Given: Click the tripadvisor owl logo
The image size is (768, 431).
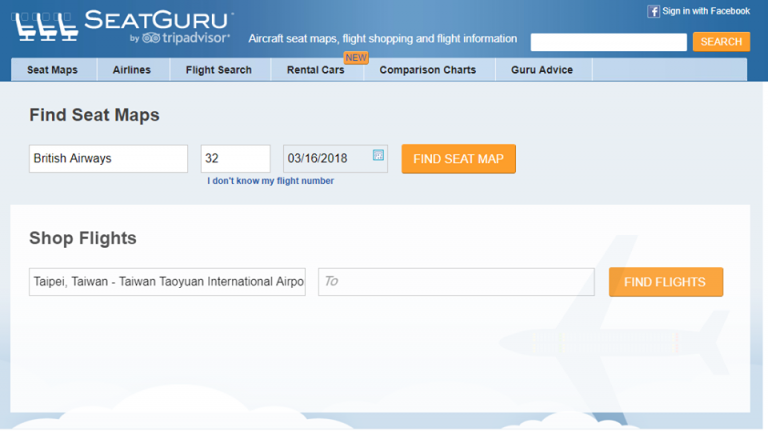Looking at the screenshot, I should [151, 38].
